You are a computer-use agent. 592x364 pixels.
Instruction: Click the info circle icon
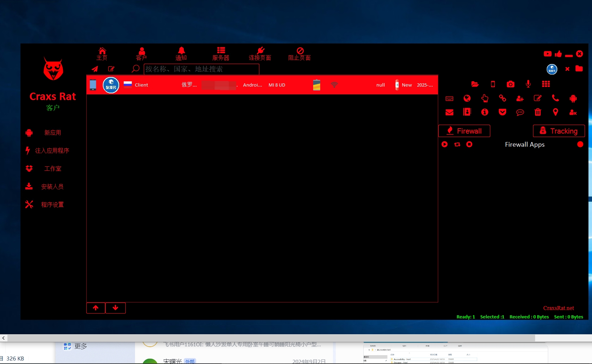click(485, 112)
